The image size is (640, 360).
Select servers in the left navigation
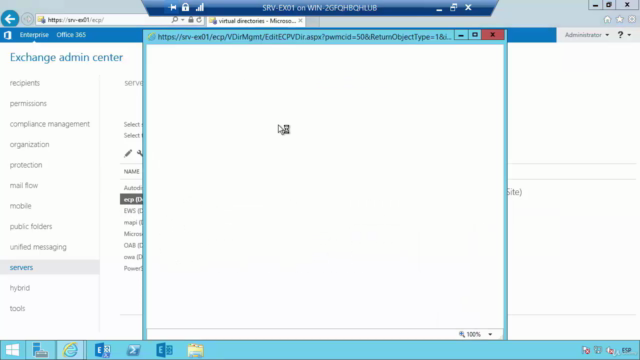click(21, 267)
